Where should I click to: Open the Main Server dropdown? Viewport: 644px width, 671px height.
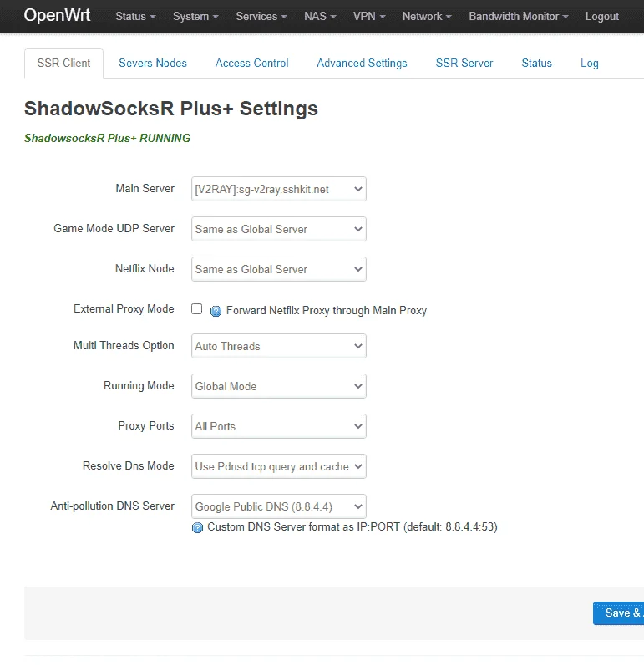279,189
